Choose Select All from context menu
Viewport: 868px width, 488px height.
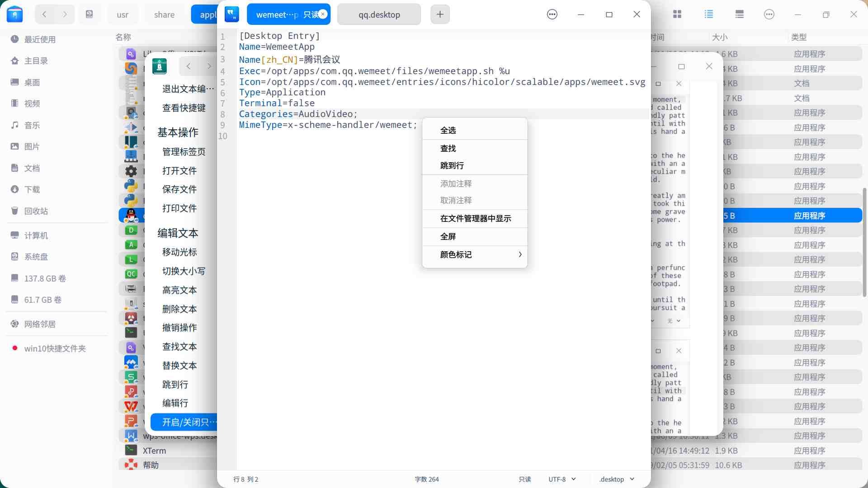(448, 131)
